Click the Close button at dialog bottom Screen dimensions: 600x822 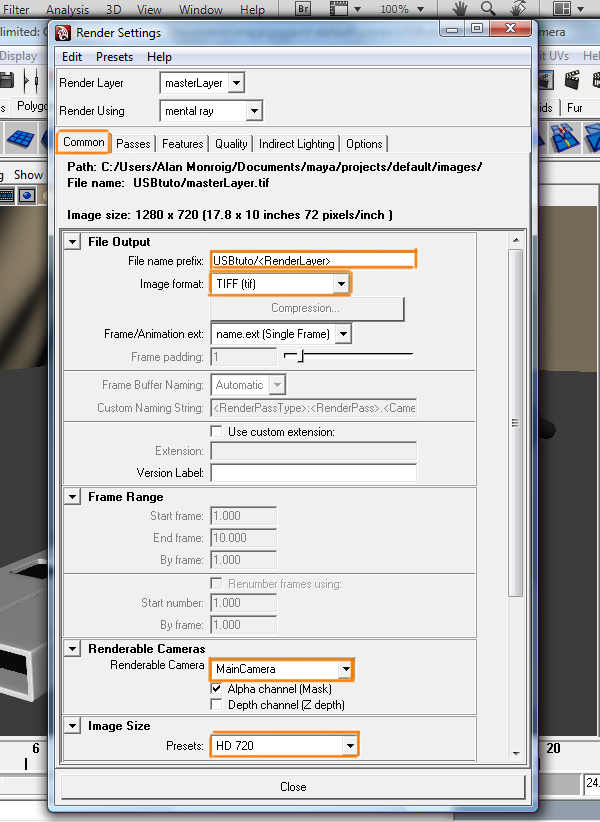point(293,787)
